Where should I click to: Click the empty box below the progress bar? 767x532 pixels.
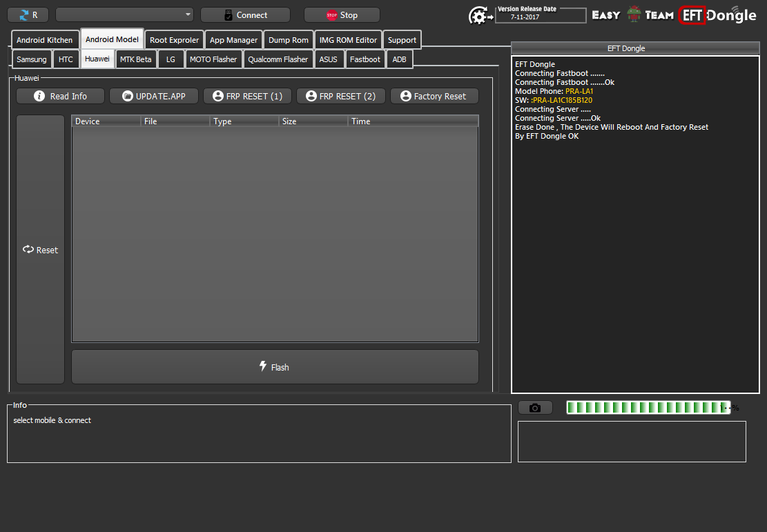pos(632,442)
